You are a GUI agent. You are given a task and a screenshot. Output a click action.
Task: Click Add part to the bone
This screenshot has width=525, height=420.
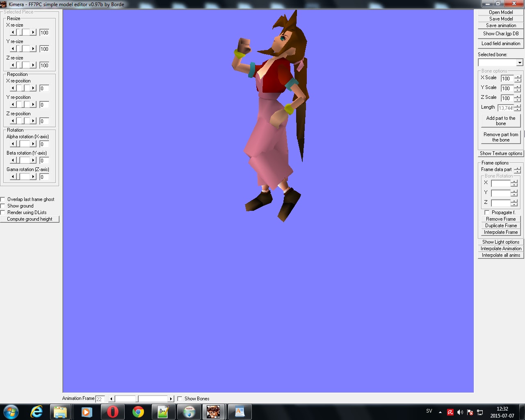[501, 121]
